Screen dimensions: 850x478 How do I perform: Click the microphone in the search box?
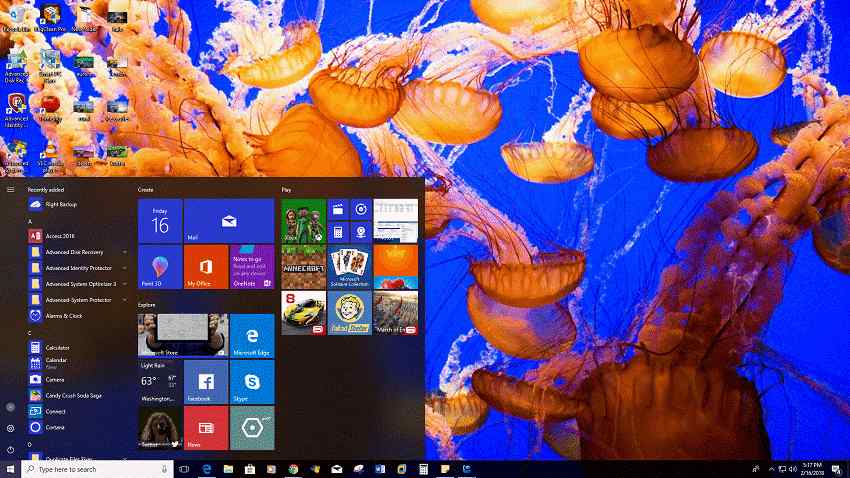tap(164, 469)
